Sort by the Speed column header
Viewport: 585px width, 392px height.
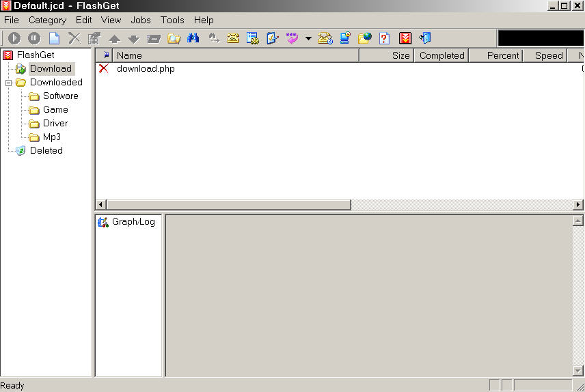pos(545,55)
